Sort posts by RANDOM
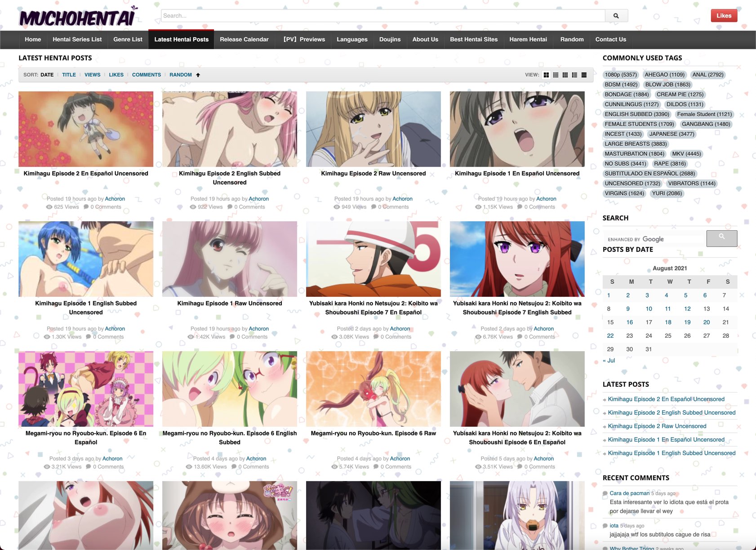756x550 pixels. point(180,75)
